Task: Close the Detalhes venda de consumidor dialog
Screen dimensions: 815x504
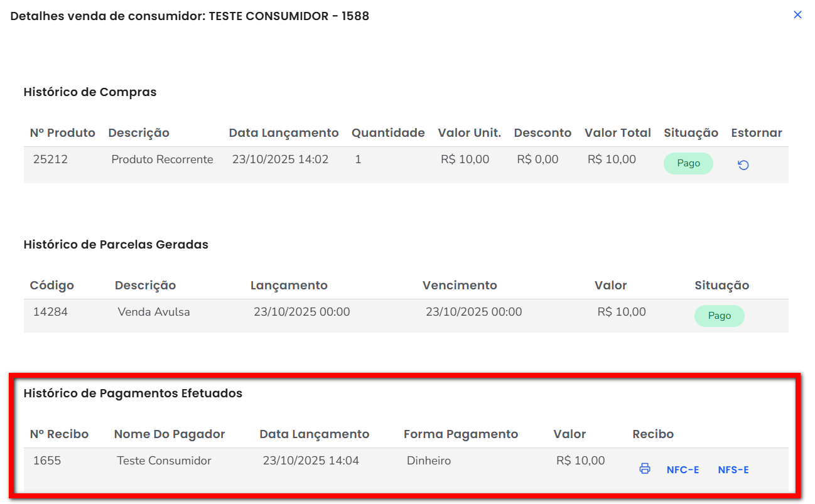Action: coord(797,14)
